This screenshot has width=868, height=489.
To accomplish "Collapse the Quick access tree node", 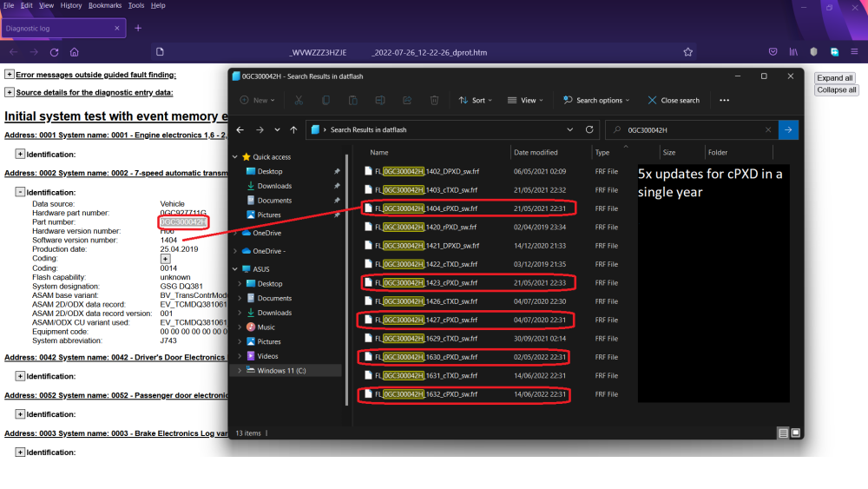I will pyautogui.click(x=235, y=157).
